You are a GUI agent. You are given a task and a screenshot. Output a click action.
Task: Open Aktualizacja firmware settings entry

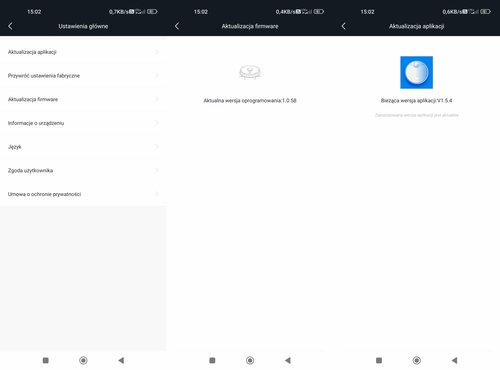[x=83, y=99]
